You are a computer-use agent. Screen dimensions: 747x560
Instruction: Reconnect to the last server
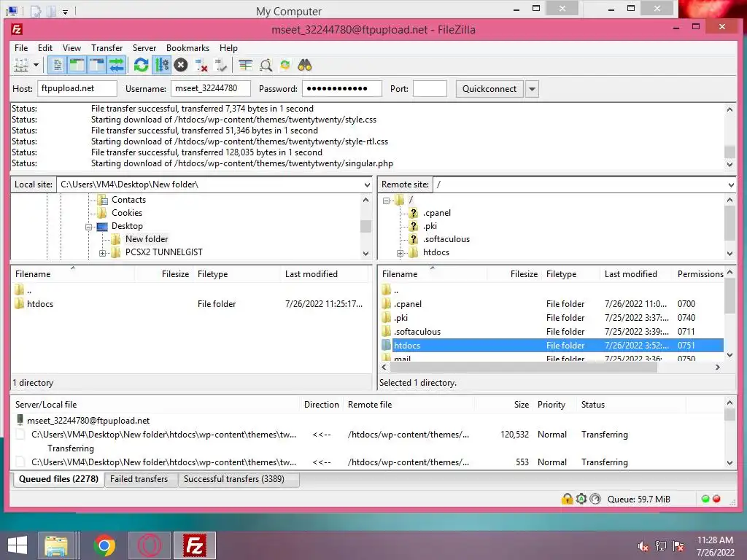221,65
